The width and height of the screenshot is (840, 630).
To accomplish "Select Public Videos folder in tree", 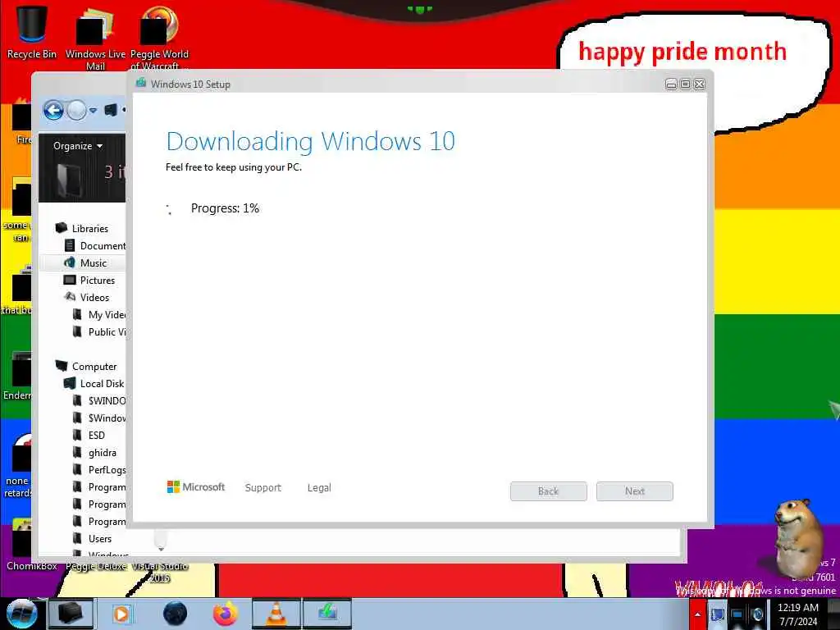I will [107, 331].
